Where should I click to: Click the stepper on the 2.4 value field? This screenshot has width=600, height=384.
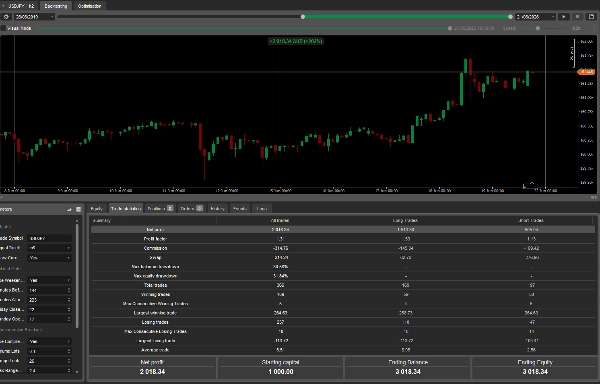(69, 371)
